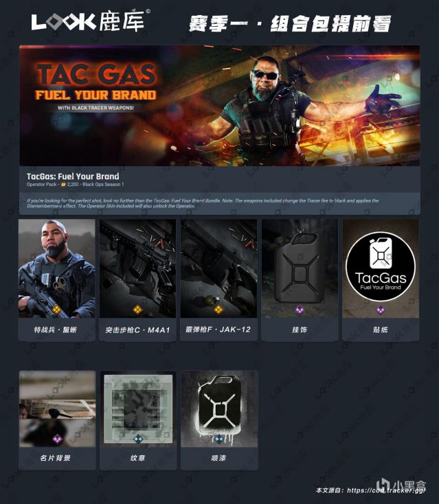Click the purple rarity icon on the 挂饰 charm card
The height and width of the screenshot is (504, 439).
[x=300, y=310]
